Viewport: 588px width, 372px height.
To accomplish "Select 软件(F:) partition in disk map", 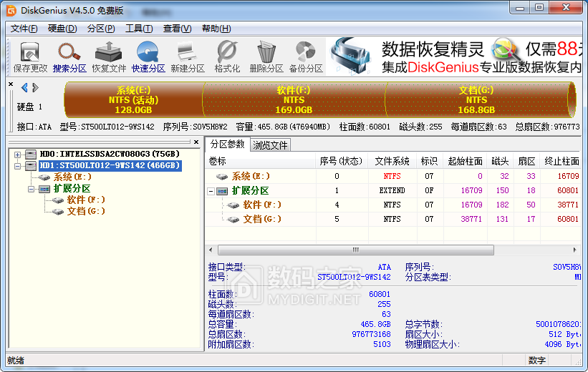I will click(x=294, y=99).
